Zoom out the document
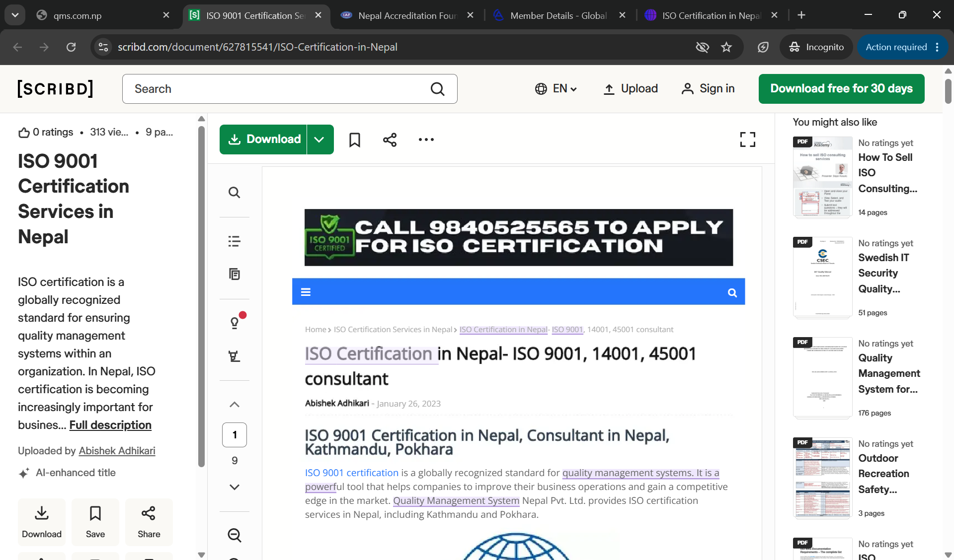Image resolution: width=954 pixels, height=560 pixels. (x=235, y=535)
